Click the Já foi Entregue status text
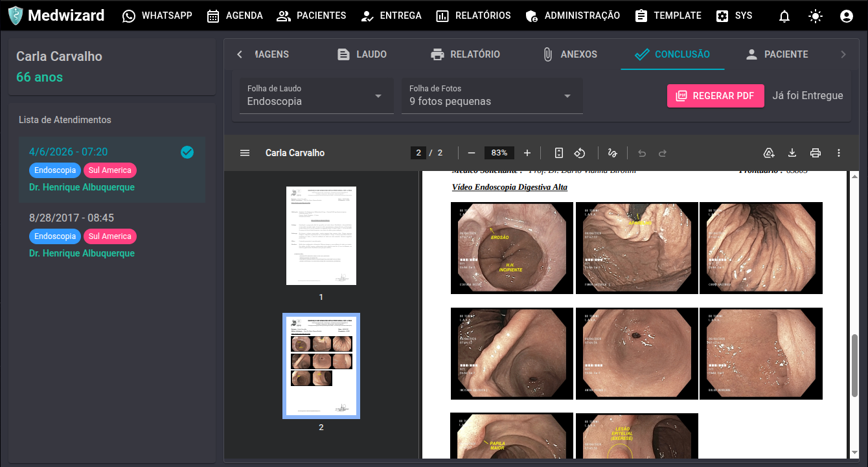 click(x=808, y=96)
